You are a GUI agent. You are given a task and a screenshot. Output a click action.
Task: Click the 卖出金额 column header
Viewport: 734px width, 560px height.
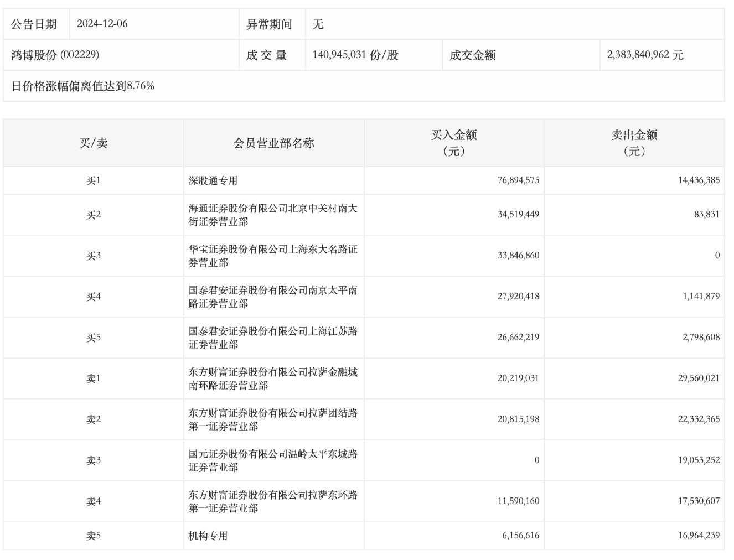tap(634, 143)
